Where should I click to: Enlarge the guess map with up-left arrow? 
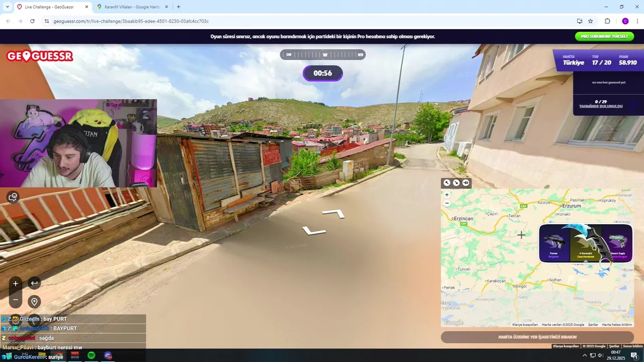(x=447, y=183)
